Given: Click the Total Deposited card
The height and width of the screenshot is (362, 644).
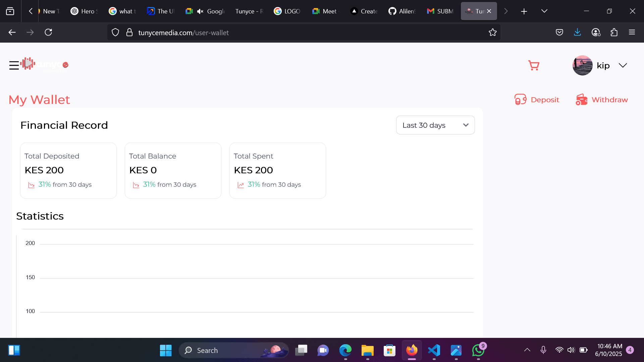Looking at the screenshot, I should 68,171.
